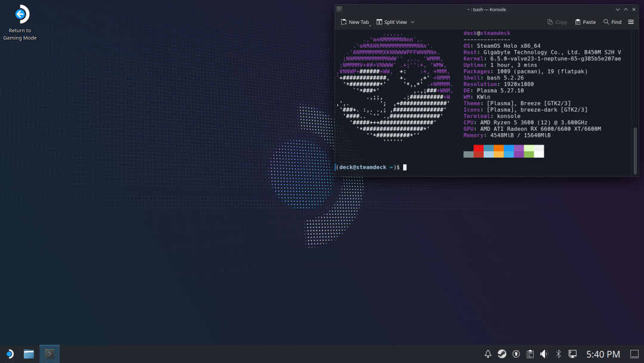Screen dimensions: 644x363
Task: Open the notifications bell in system tray
Action: tap(488, 354)
